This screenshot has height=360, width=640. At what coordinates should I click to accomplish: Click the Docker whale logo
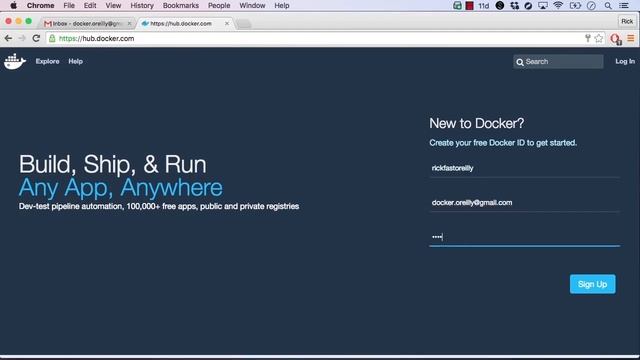pos(15,61)
